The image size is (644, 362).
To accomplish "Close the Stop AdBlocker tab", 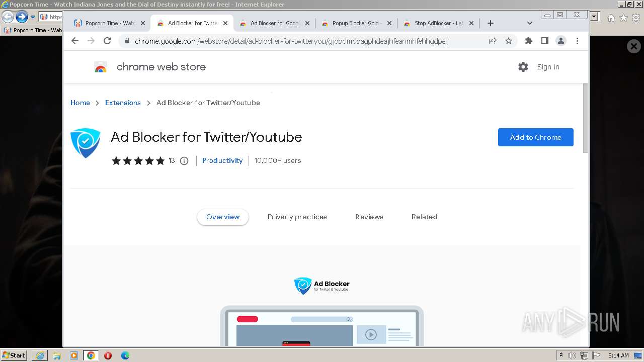I will 471,23.
